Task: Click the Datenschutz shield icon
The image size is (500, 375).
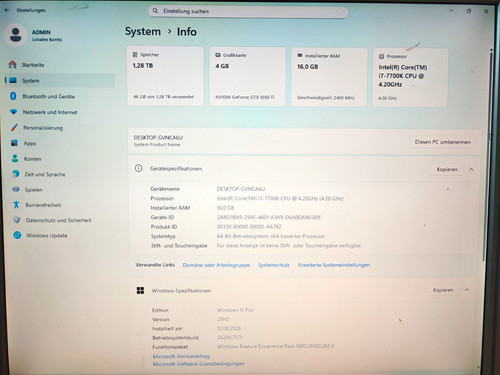Action: click(x=17, y=220)
